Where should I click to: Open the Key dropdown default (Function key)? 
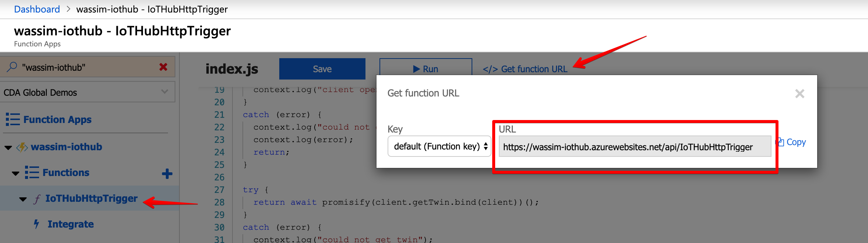pyautogui.click(x=439, y=146)
